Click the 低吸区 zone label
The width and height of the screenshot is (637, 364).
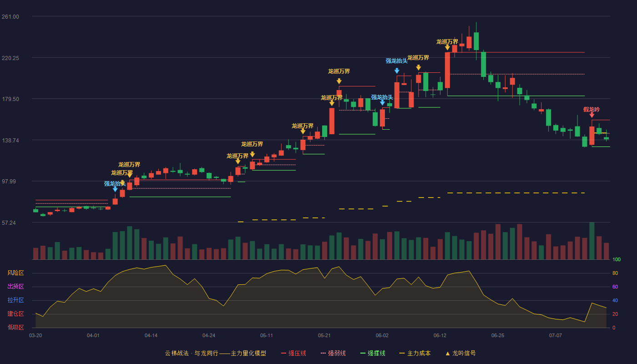click(15, 327)
